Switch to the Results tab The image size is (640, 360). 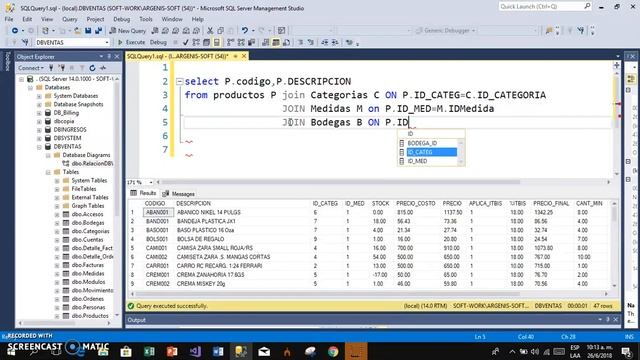(x=144, y=193)
